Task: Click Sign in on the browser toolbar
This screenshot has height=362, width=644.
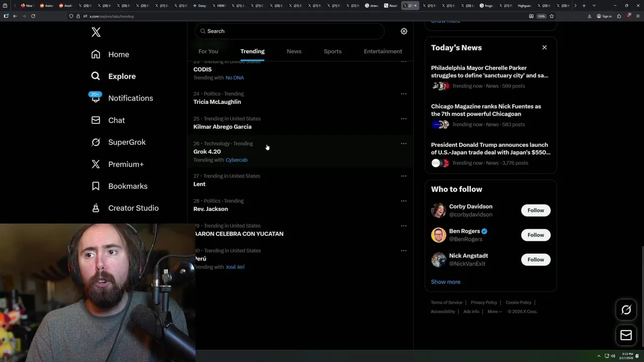Action: point(604,16)
